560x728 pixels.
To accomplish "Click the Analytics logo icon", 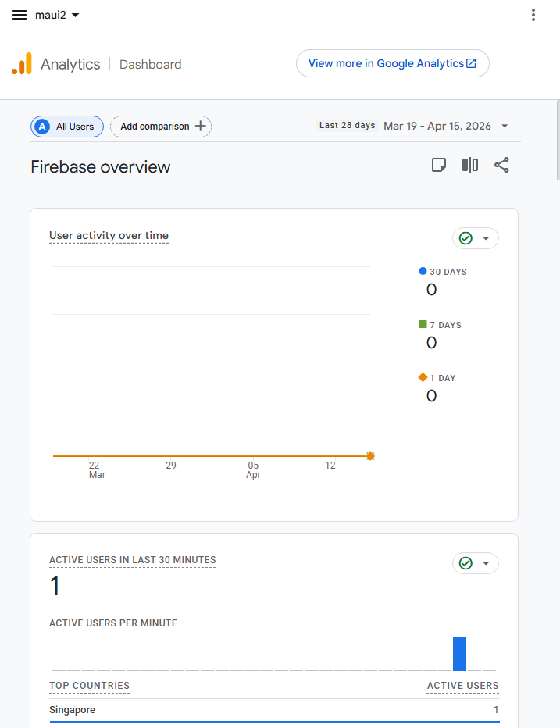I will click(x=22, y=63).
